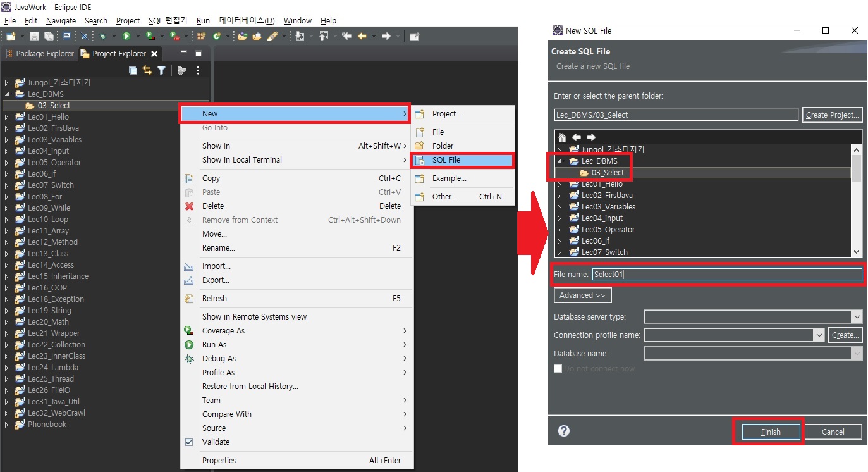Open the Connection profile name dropdown
The width and height of the screenshot is (868, 472).
(x=819, y=335)
